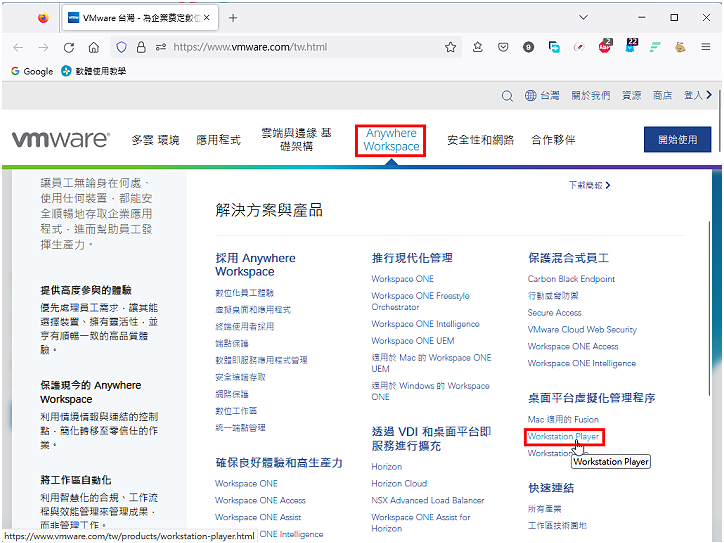Click the 推行現代化管理 heading
Screen dimensions: 724x543
click(412, 258)
